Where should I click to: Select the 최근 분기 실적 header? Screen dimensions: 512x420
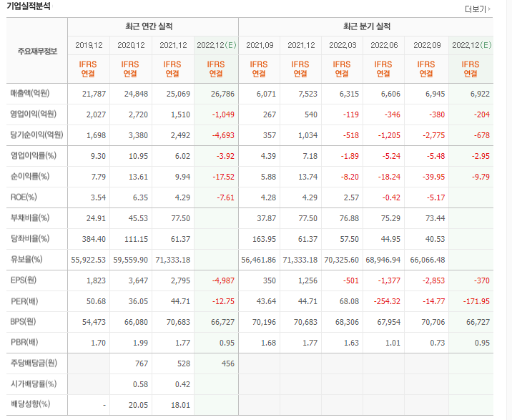pos(366,26)
